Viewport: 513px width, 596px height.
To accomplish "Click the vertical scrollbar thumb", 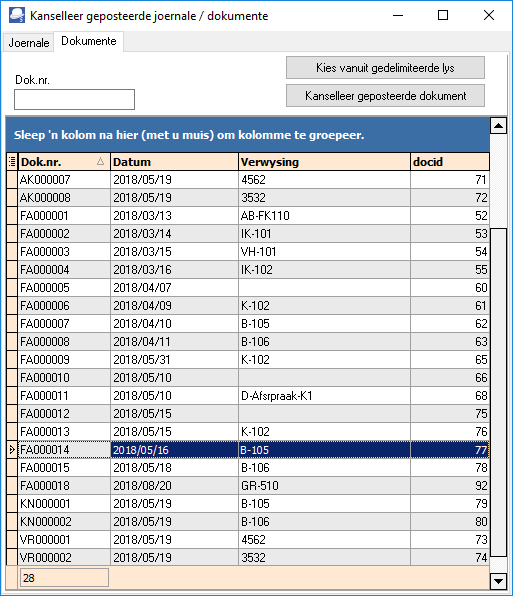I will [x=498, y=393].
